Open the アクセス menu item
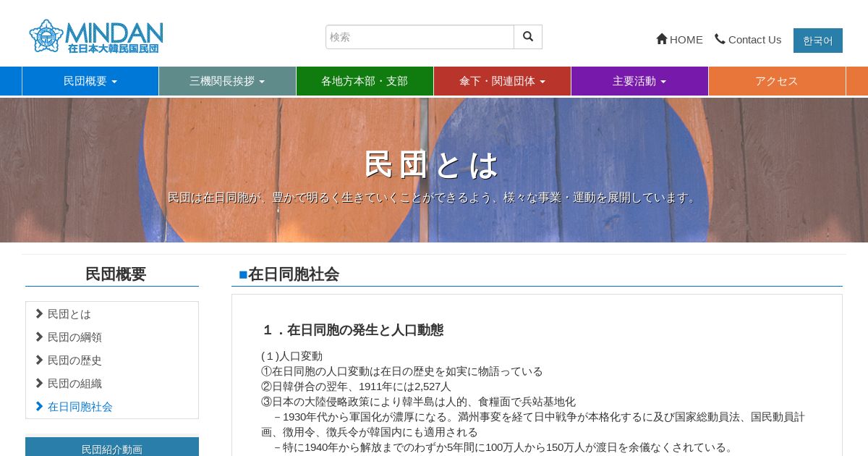 click(x=777, y=81)
